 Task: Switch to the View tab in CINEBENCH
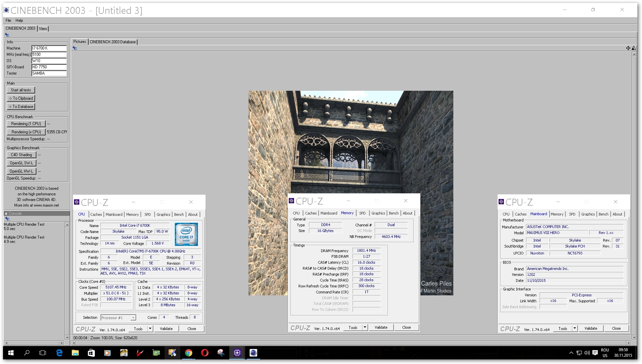tap(43, 29)
